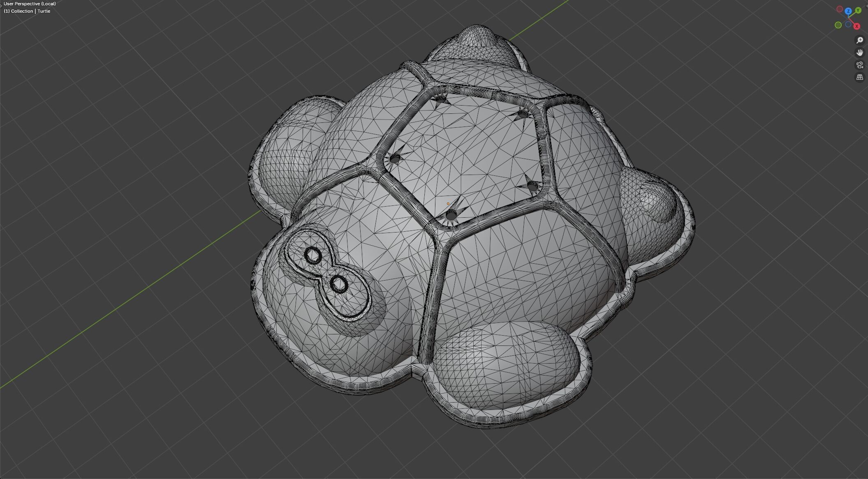The image size is (868, 479).
Task: Click the bottom-most hole in the center shell plate
Action: click(x=451, y=215)
